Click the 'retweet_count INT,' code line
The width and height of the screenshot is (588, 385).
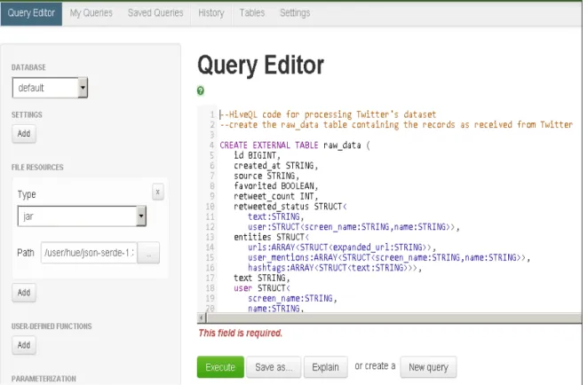[275, 196]
